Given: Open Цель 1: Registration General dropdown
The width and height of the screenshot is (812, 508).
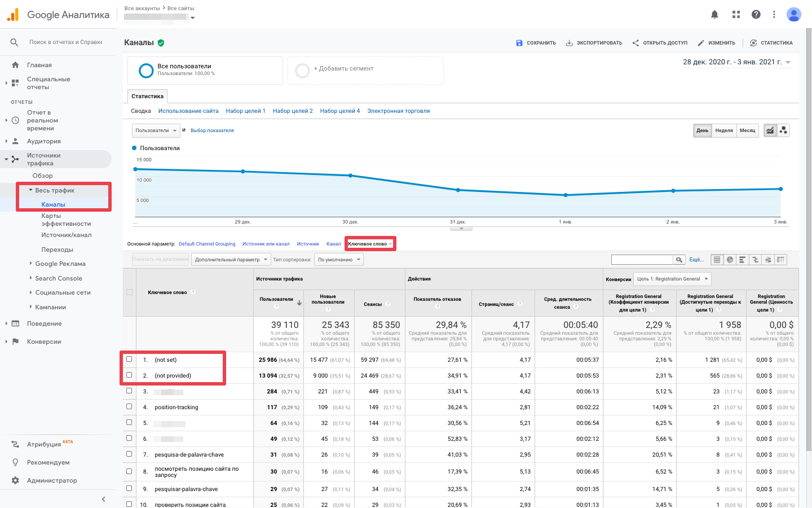Looking at the screenshot, I should [672, 279].
